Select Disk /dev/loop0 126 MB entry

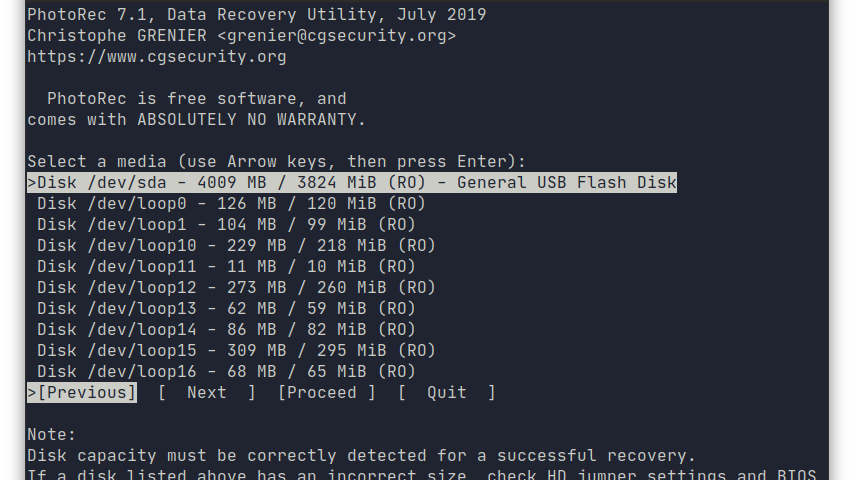231,204
